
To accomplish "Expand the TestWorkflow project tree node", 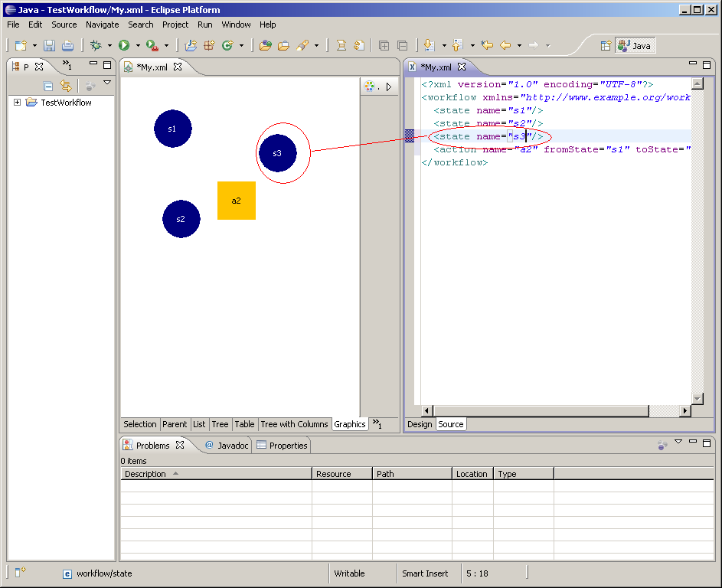I will coord(17,103).
